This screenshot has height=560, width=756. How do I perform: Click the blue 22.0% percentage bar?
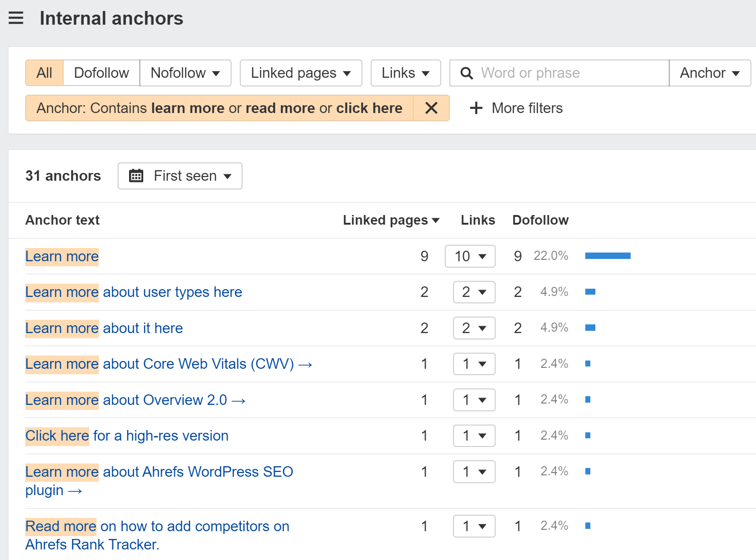point(607,256)
